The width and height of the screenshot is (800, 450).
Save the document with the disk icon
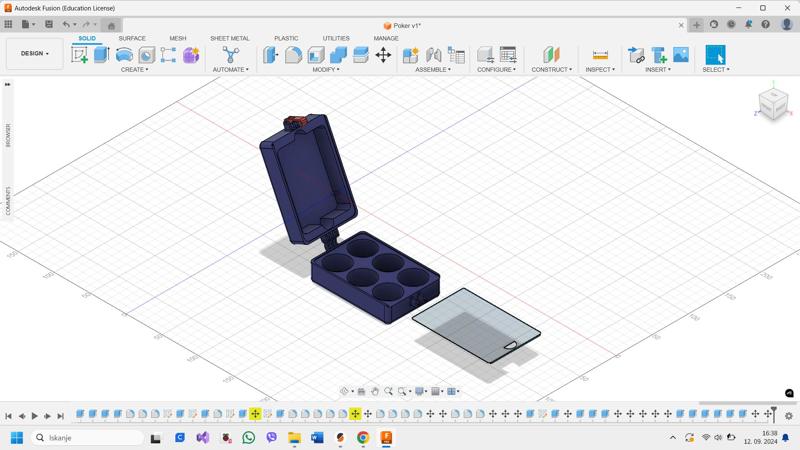coord(49,24)
